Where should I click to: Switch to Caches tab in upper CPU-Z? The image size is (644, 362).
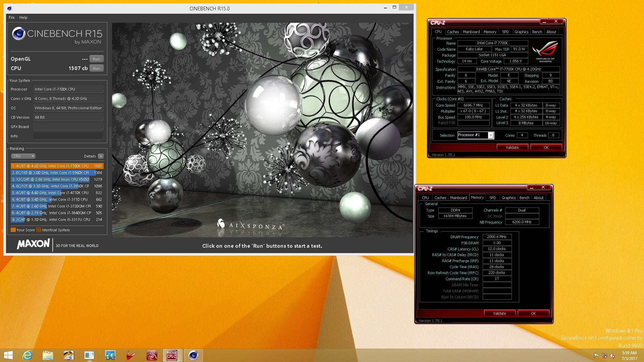[453, 32]
